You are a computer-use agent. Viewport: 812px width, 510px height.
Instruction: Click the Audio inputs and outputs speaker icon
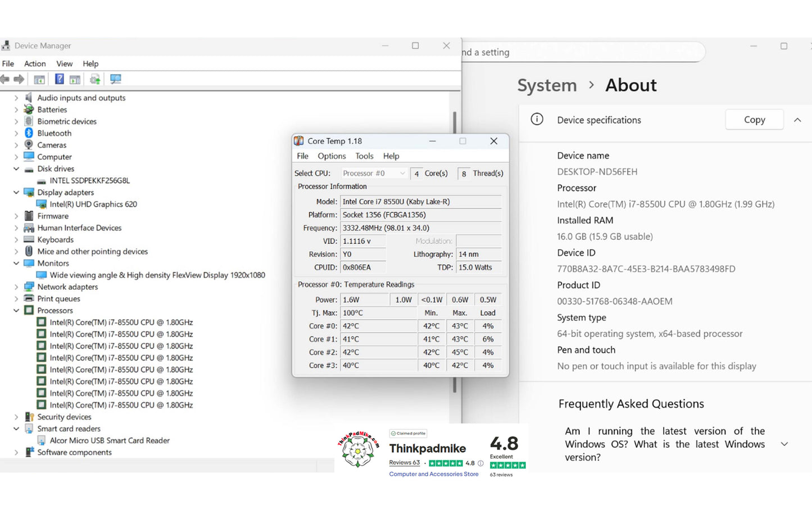[x=29, y=98]
